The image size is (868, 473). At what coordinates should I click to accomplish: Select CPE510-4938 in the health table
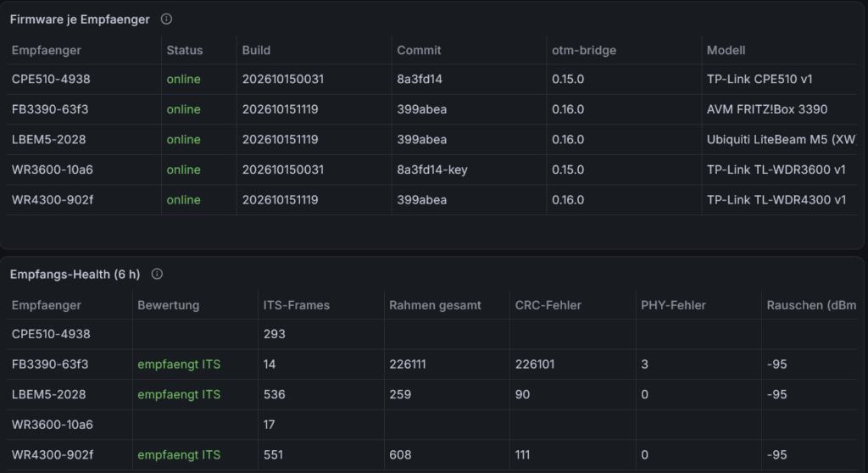pyautogui.click(x=51, y=334)
